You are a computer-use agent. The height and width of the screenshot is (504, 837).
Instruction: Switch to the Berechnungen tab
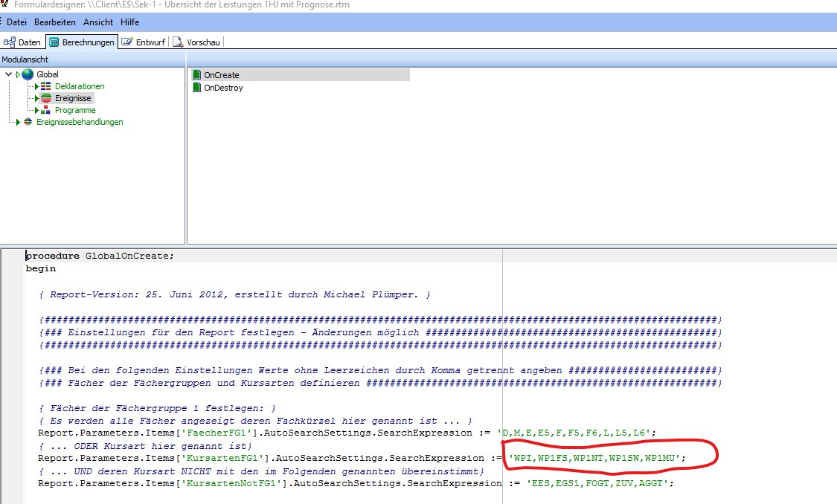point(82,42)
